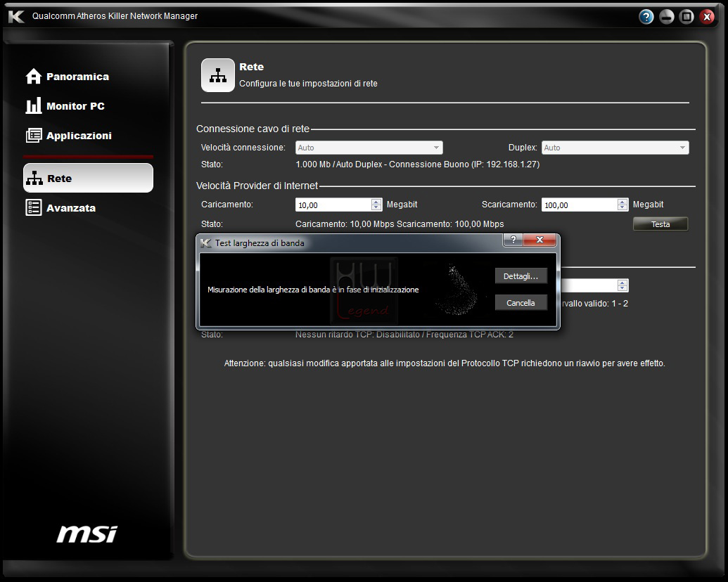Open the help icon in the title bar
Image resolution: width=728 pixels, height=582 pixels.
pyautogui.click(x=646, y=17)
